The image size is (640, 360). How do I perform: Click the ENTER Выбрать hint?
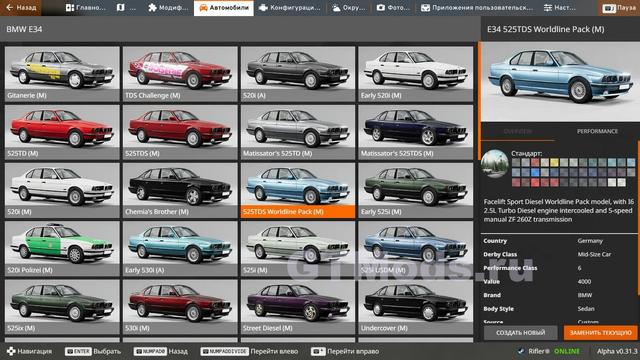(93, 351)
